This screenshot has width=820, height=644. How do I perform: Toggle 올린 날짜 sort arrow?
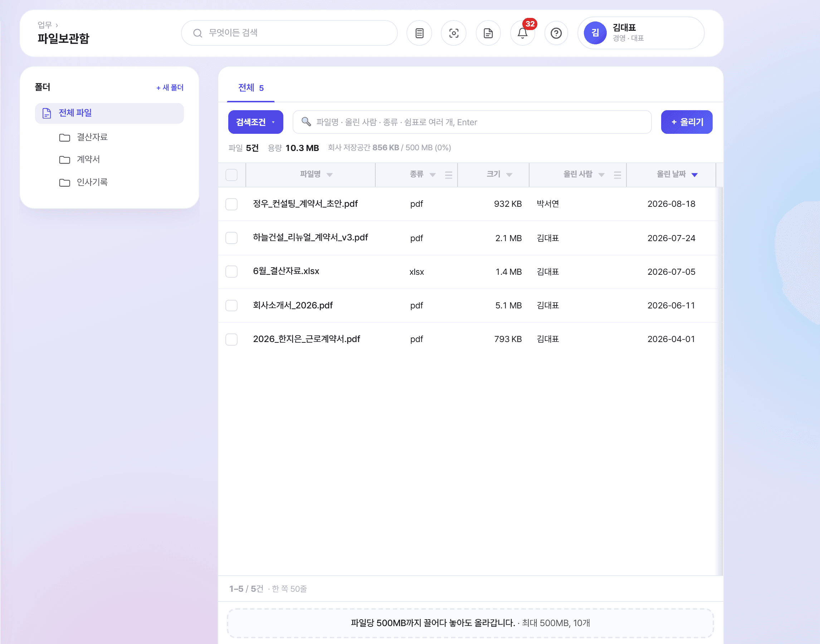tap(694, 175)
